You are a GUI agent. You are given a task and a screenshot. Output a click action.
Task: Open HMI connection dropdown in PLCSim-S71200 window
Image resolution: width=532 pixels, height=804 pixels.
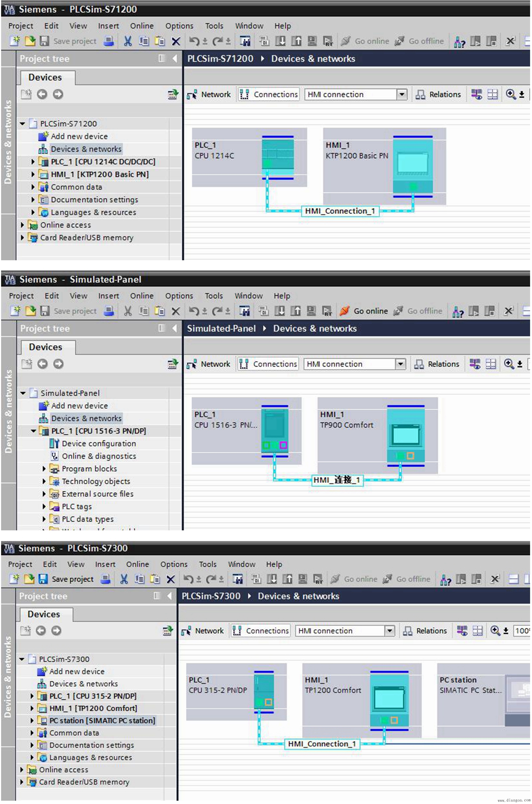402,94
